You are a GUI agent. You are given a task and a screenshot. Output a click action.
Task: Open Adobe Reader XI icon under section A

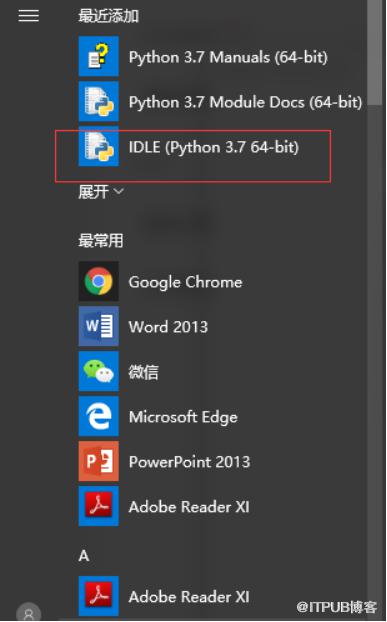tap(98, 596)
